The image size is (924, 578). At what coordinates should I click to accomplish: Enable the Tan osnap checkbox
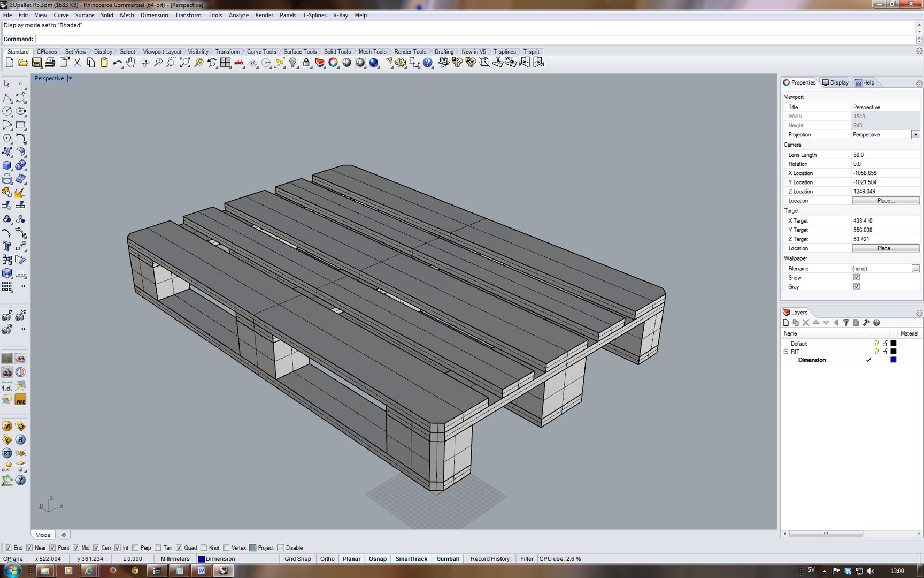pyautogui.click(x=158, y=547)
